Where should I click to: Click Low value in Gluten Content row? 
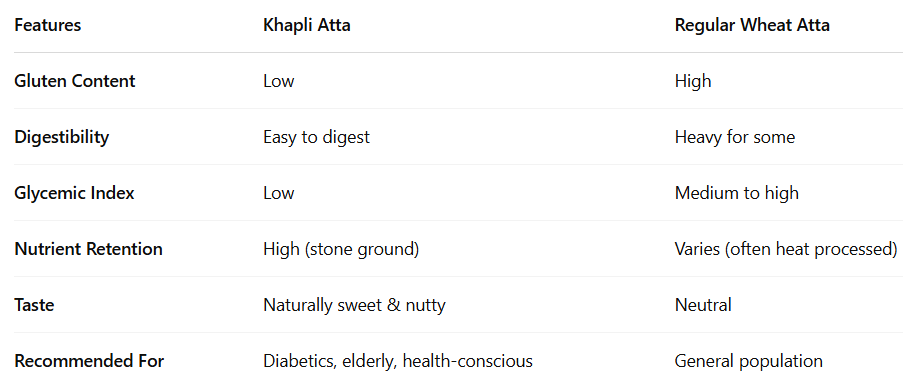point(279,81)
